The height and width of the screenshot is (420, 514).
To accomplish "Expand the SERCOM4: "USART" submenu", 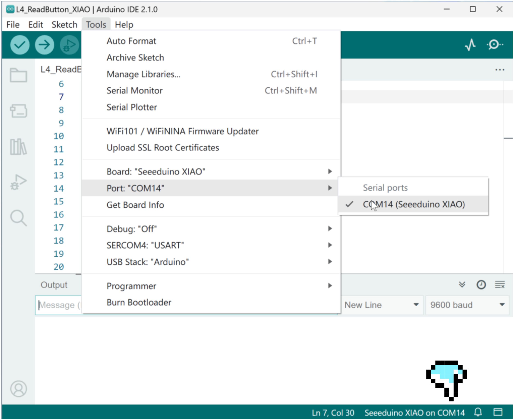I will pos(211,245).
